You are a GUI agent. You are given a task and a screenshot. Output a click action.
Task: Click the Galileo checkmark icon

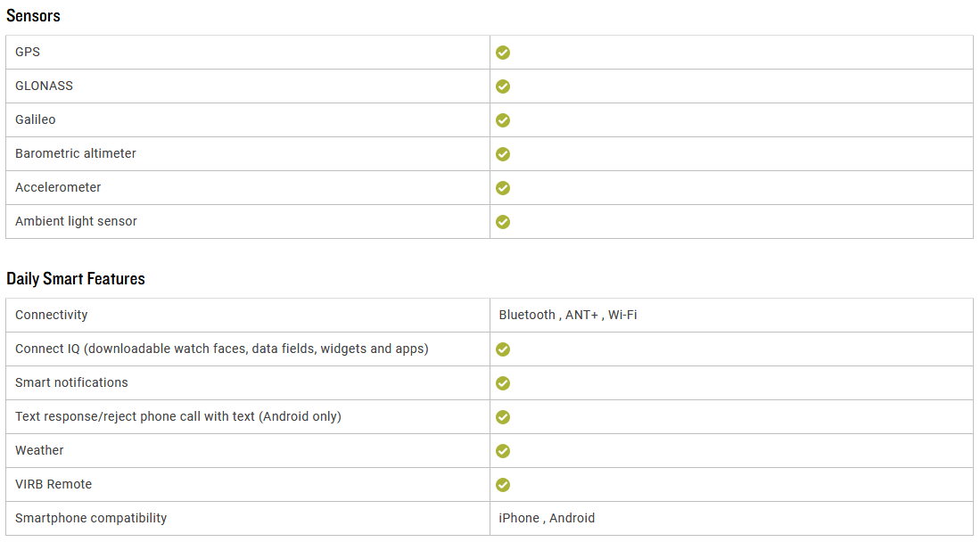point(503,120)
